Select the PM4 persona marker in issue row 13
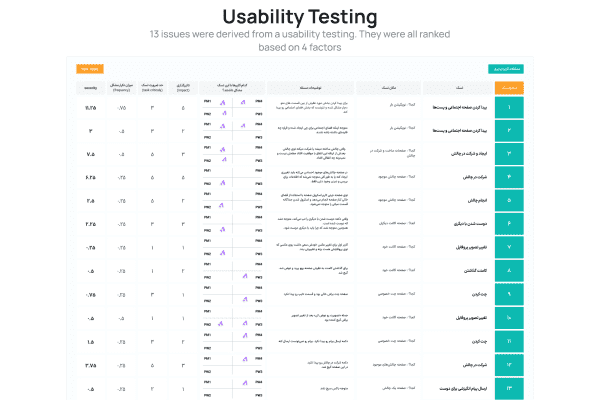This screenshot has height=400, width=600. pyautogui.click(x=245, y=383)
